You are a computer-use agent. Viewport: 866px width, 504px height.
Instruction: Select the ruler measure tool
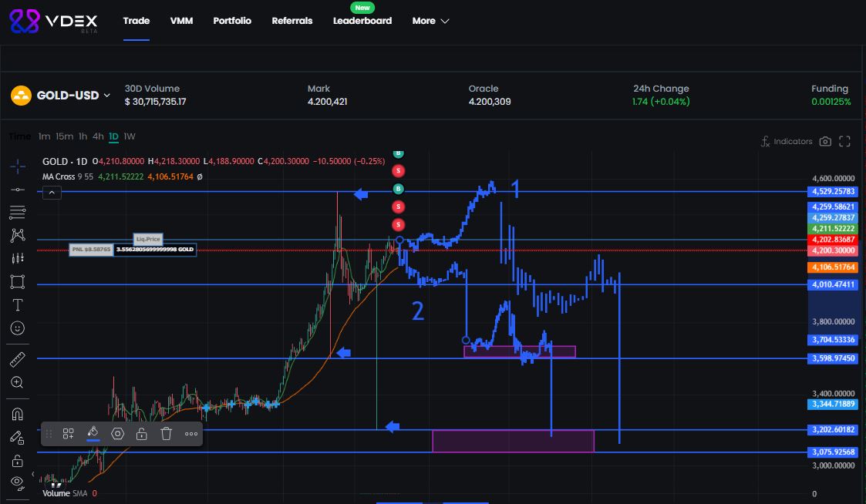17,359
